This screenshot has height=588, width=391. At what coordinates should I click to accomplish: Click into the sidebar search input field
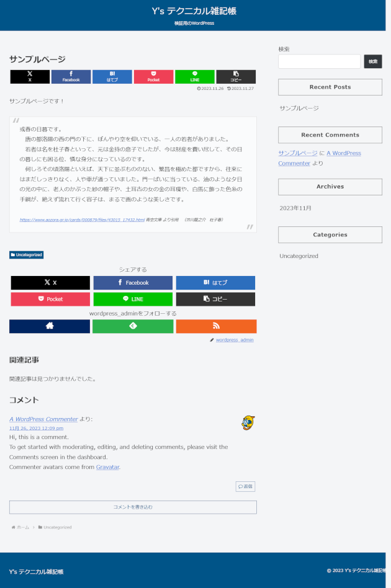(319, 62)
